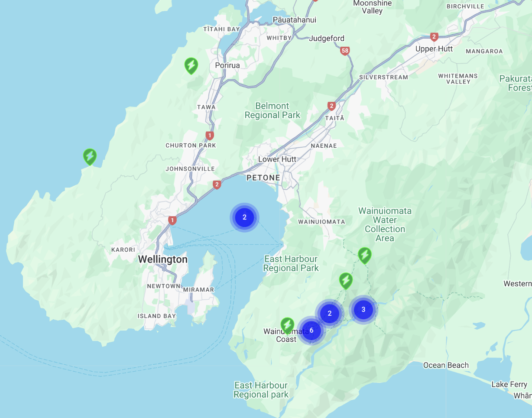This screenshot has width=532, height=418.
Task: Select the green charger pin on the west coast
Action: click(x=90, y=156)
